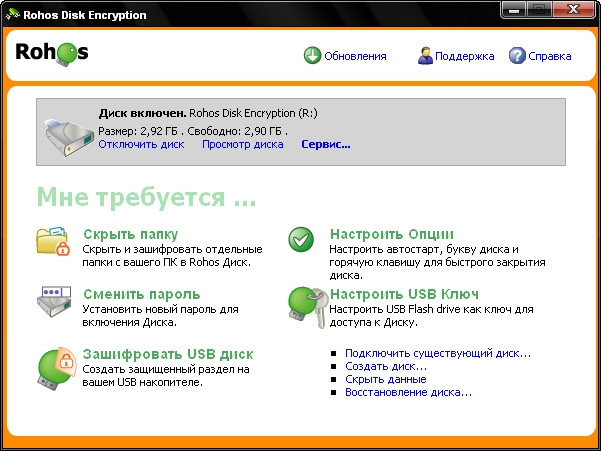Click the text 'Размер: 2,92 ГБ . Свободно: 2,90 ГБ .'
The image size is (601, 451).
point(193,131)
